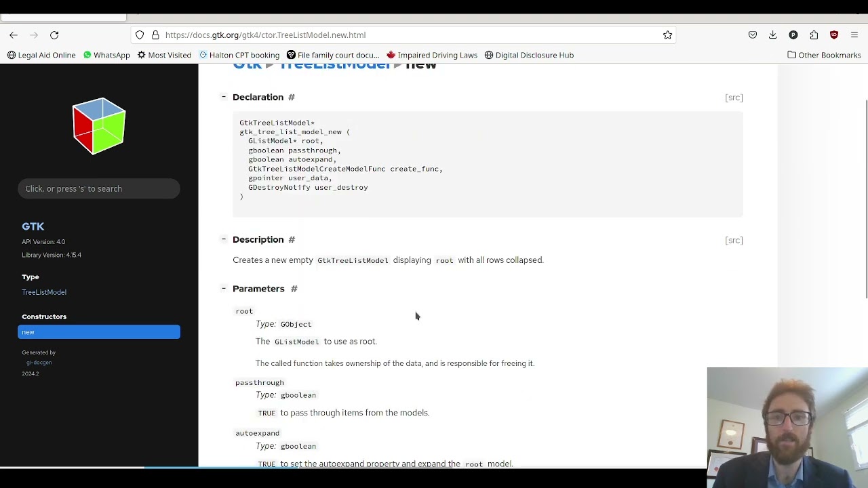
Task: Click the tracking protection shield icon
Action: 140,35
